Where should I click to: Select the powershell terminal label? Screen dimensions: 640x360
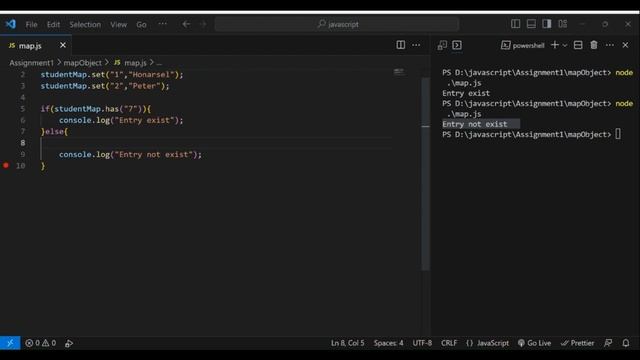point(522,45)
